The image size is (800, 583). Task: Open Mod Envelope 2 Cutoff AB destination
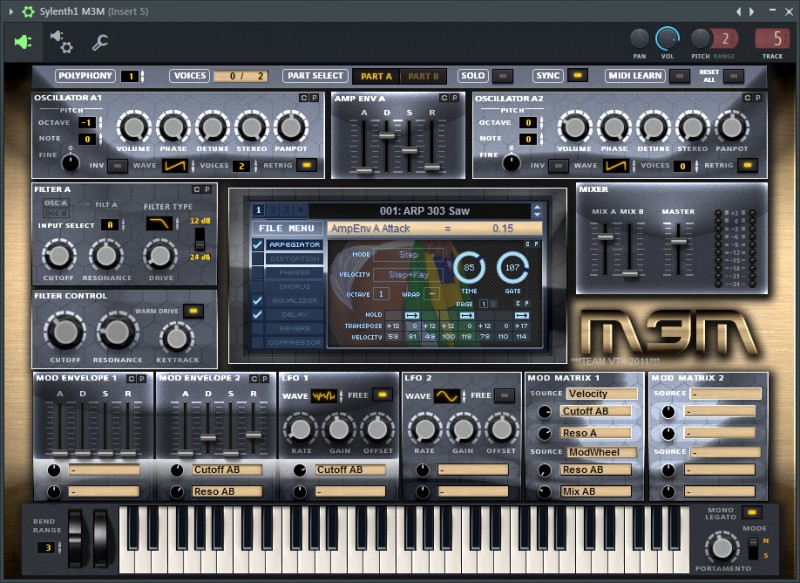tap(228, 470)
